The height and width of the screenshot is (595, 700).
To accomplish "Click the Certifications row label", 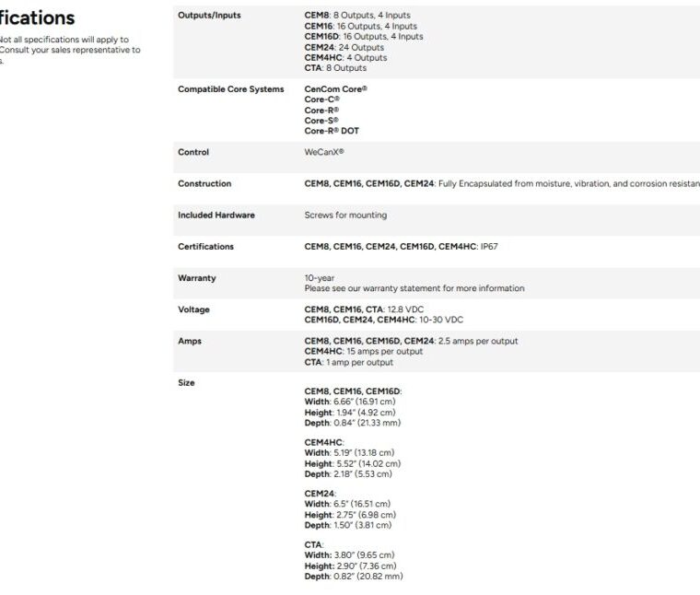I will [x=205, y=246].
